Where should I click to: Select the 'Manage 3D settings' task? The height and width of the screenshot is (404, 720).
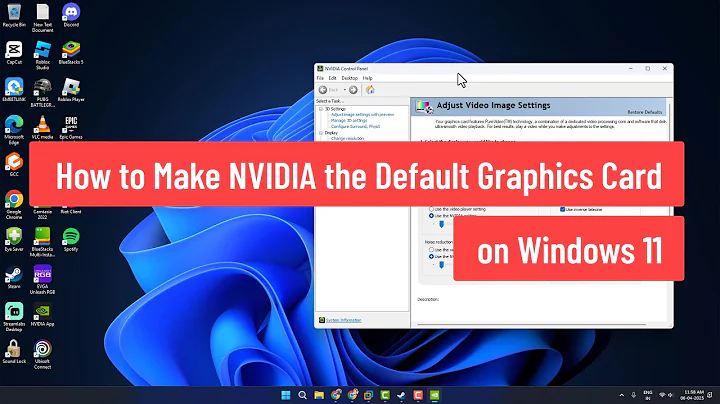point(349,120)
